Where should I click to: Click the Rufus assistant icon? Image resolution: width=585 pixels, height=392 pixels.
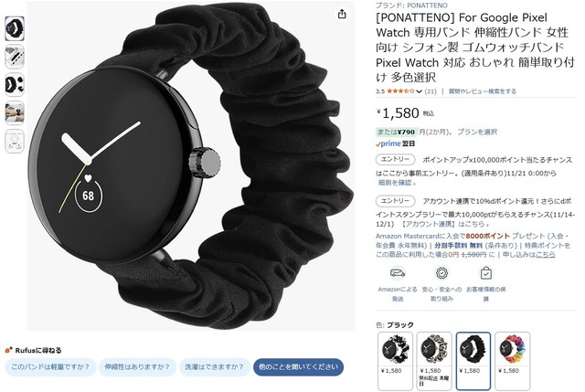tap(8, 350)
